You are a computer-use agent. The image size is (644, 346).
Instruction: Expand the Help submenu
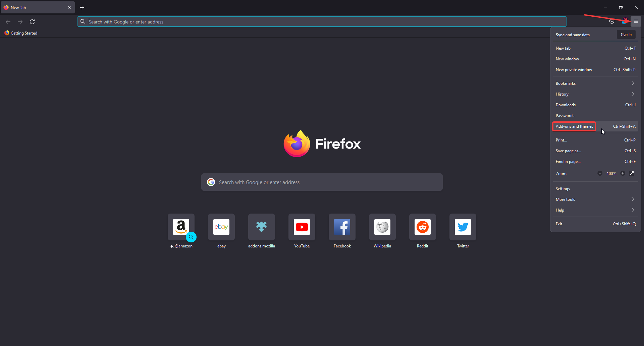(595, 210)
